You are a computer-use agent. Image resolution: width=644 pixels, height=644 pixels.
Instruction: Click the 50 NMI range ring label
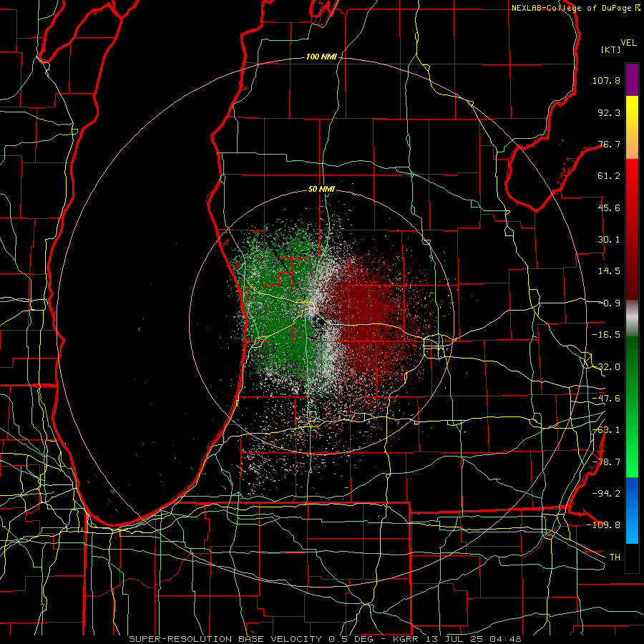coord(321,190)
